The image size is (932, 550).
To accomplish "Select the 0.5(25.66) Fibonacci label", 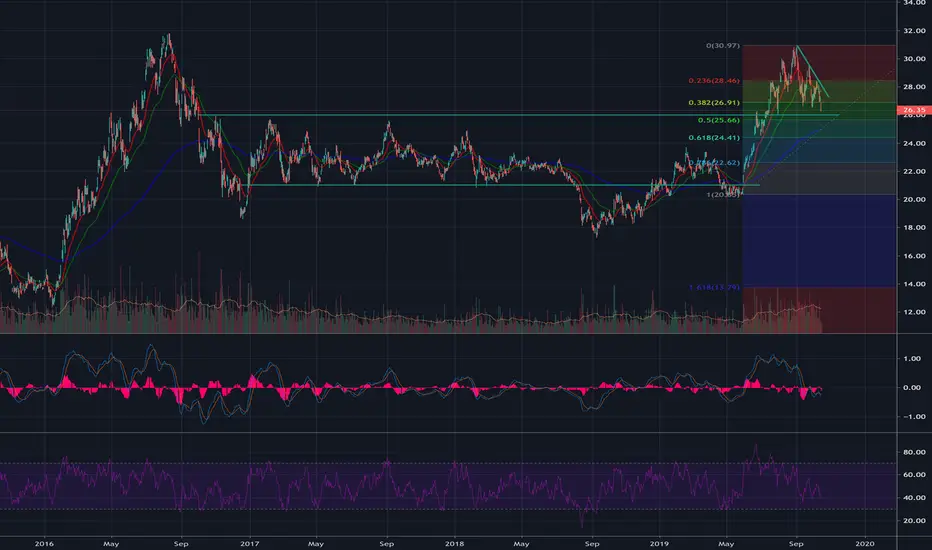I will tap(719, 120).
